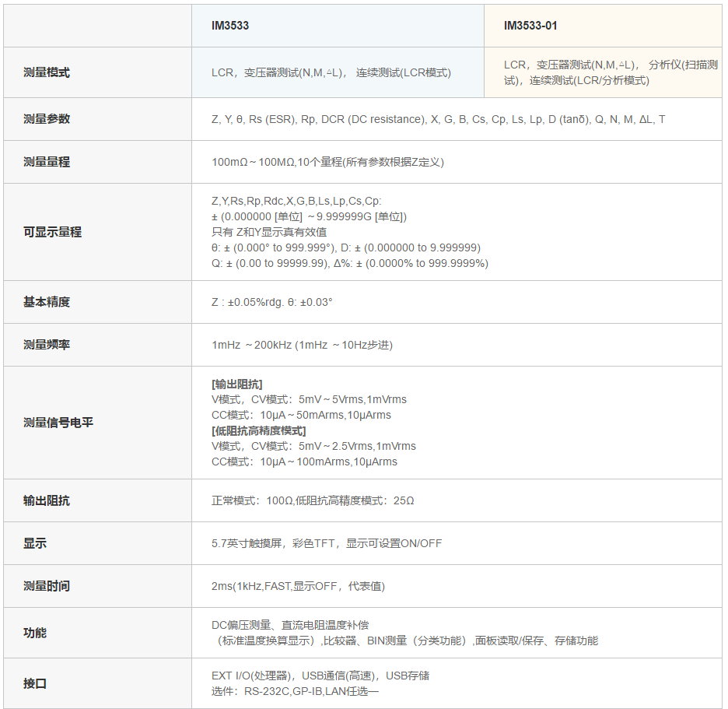Click the line ± (0.000000 [单位] ～9.999999G [单位])

309,216
